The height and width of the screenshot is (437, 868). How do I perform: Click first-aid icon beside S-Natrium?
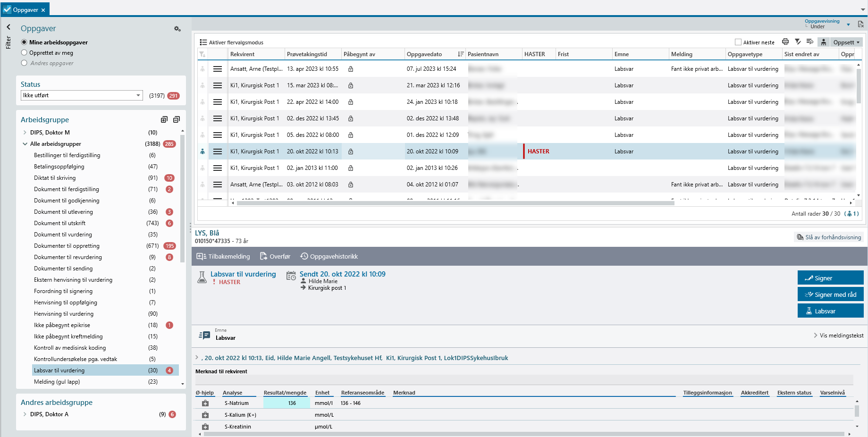click(205, 403)
